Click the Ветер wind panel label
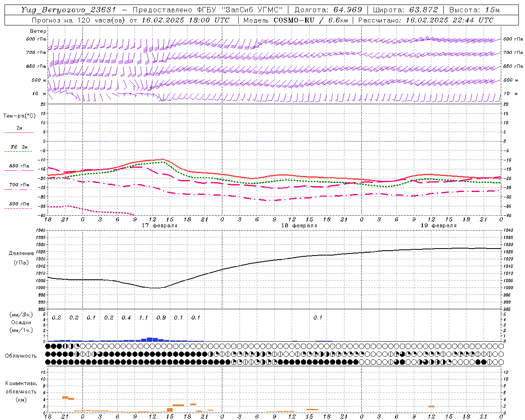525x420 pixels. [38, 31]
